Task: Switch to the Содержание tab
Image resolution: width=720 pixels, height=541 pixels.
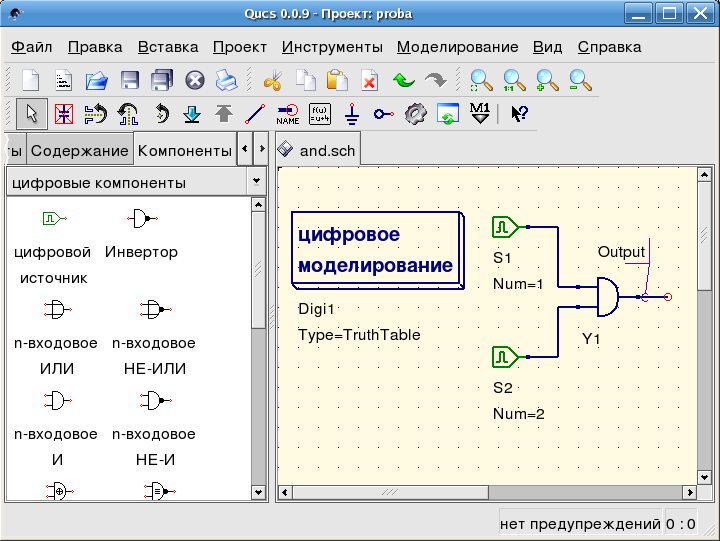Action: click(79, 151)
